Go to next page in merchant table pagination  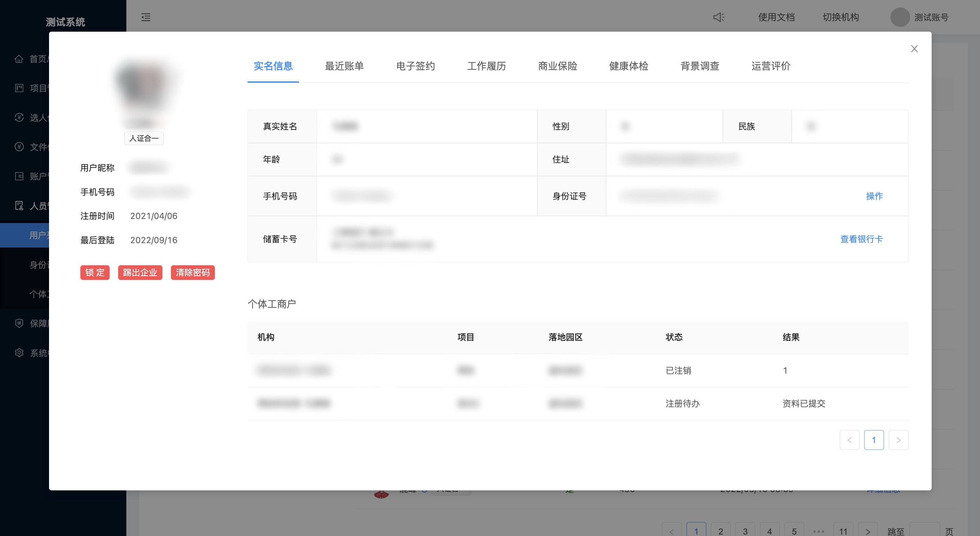899,440
